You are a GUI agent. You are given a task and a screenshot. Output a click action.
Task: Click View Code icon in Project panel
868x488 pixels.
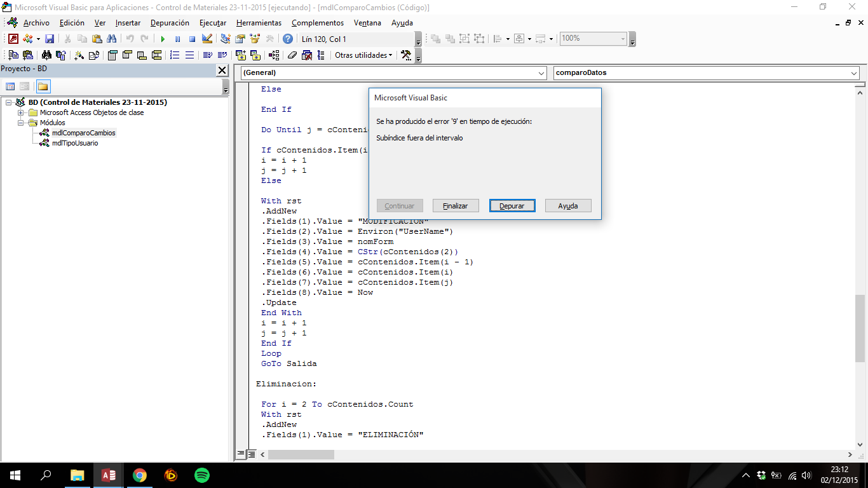pyautogui.click(x=11, y=86)
